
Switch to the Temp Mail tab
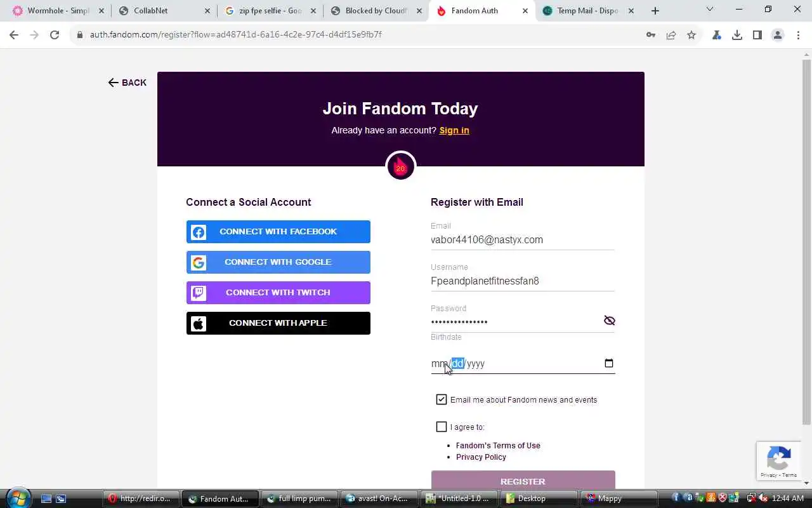point(587,11)
